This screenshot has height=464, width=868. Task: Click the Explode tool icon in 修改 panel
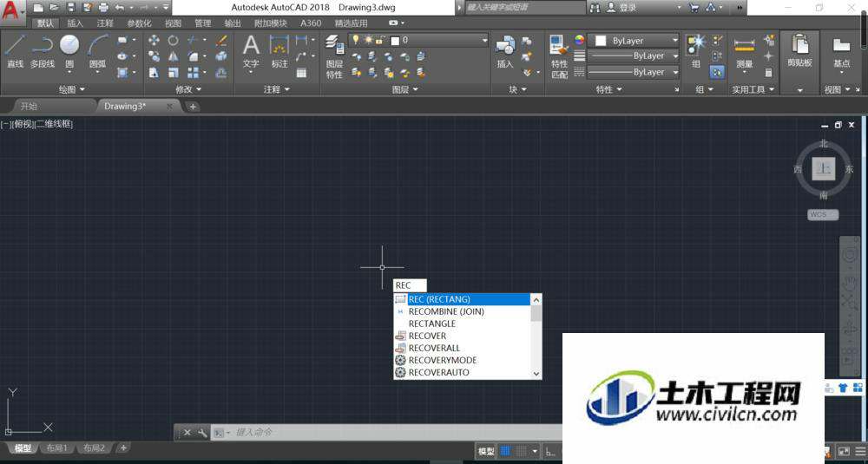pyautogui.click(x=221, y=56)
